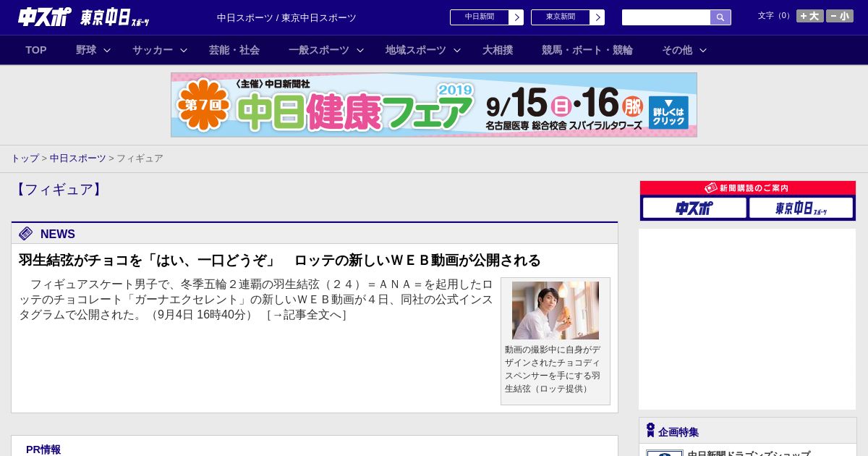
Task: Click the 企画特集 ribbon icon
Action: (x=650, y=430)
